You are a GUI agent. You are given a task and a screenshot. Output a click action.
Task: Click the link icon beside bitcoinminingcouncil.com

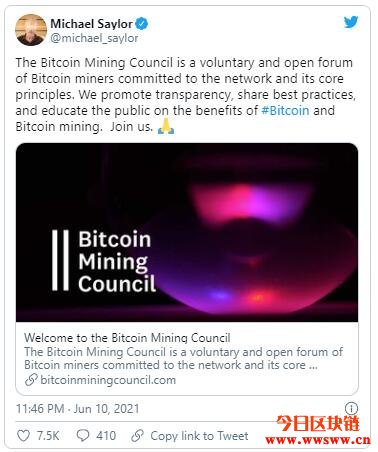click(x=31, y=380)
